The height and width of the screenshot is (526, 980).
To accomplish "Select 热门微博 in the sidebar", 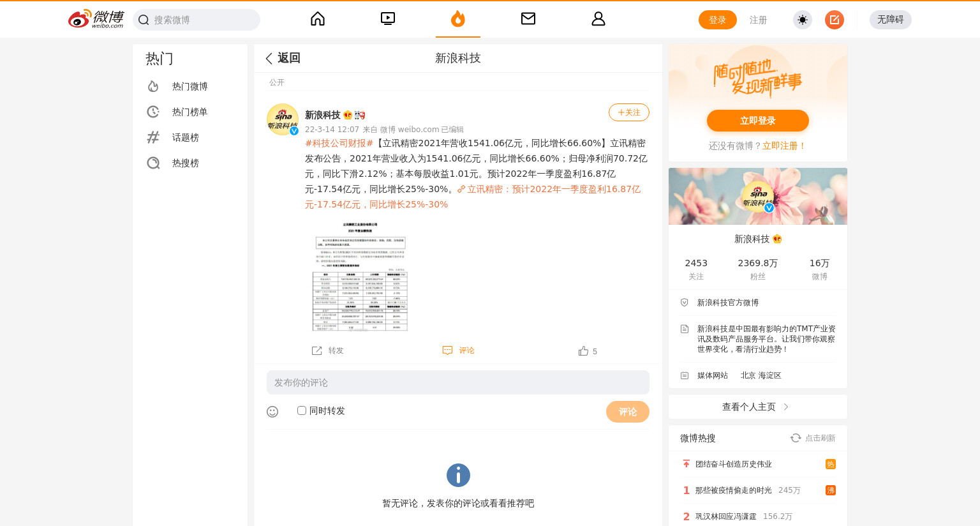I will 190,86.
